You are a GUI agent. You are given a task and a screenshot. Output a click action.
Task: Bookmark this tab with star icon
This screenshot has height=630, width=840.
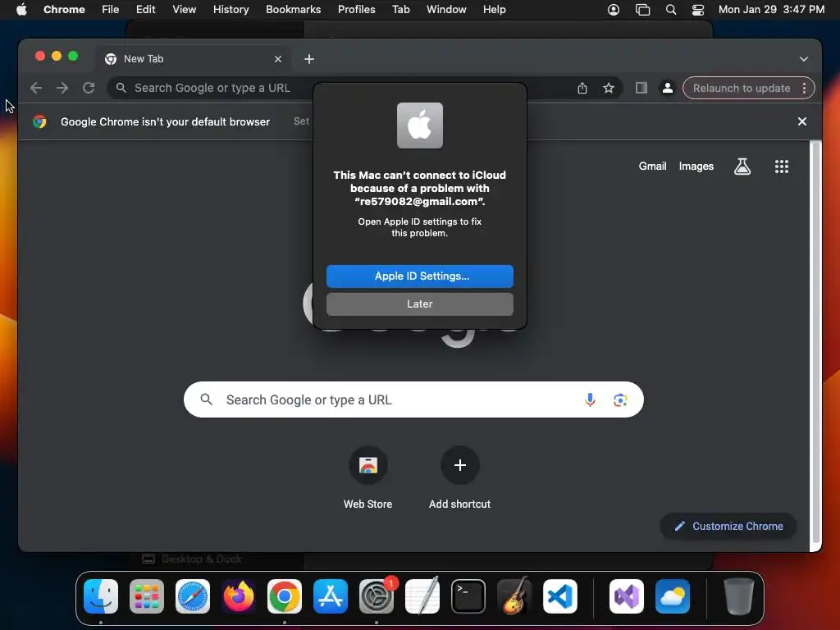coord(609,88)
